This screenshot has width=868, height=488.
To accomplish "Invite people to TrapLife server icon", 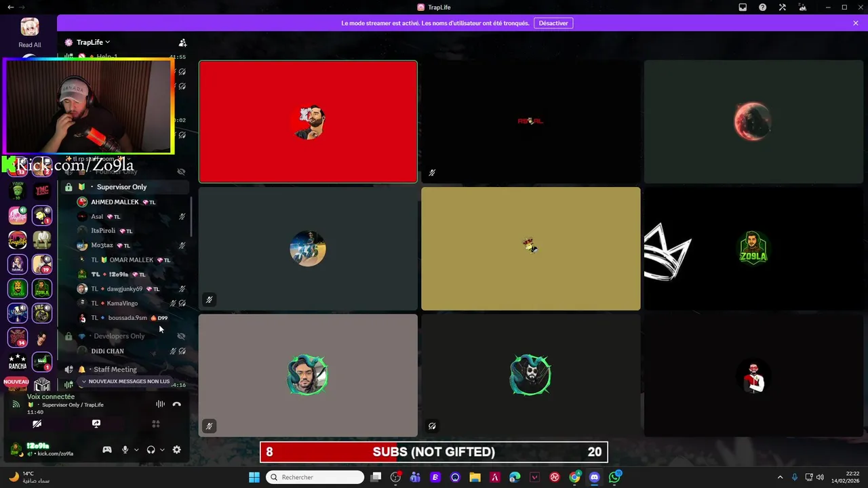I will click(x=182, y=42).
